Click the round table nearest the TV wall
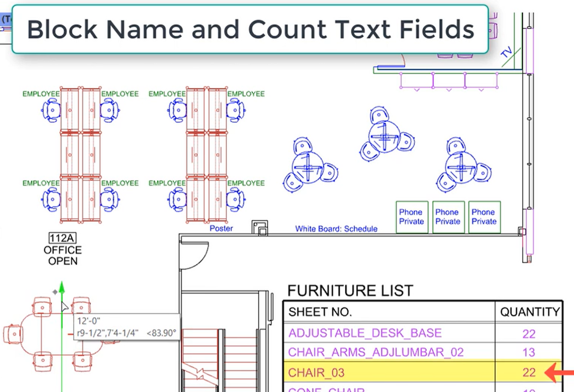The image size is (574, 392). click(x=385, y=136)
